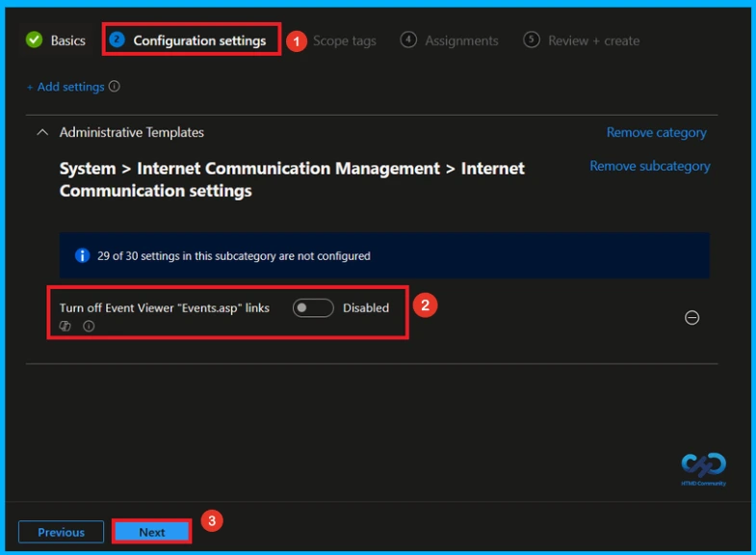This screenshot has height=555, width=756.
Task: Click Remove category link
Action: click(656, 132)
